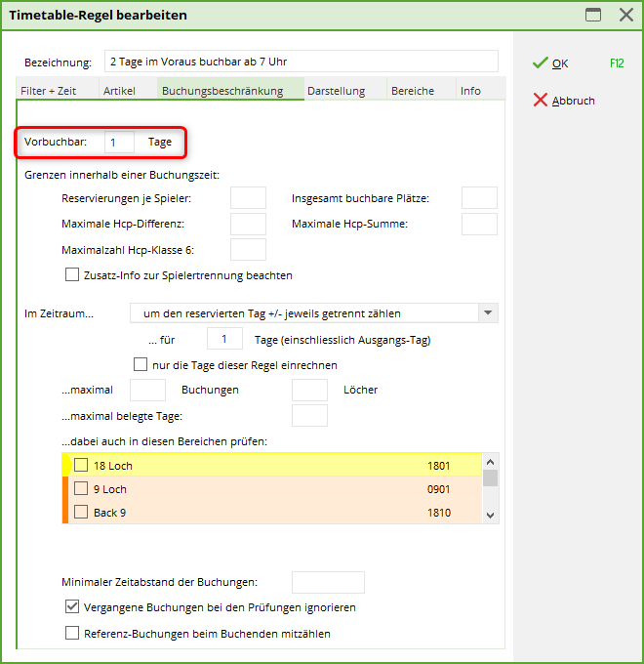Image resolution: width=644 pixels, height=664 pixels.
Task: Go to the Bereiche tab
Action: coord(413,91)
